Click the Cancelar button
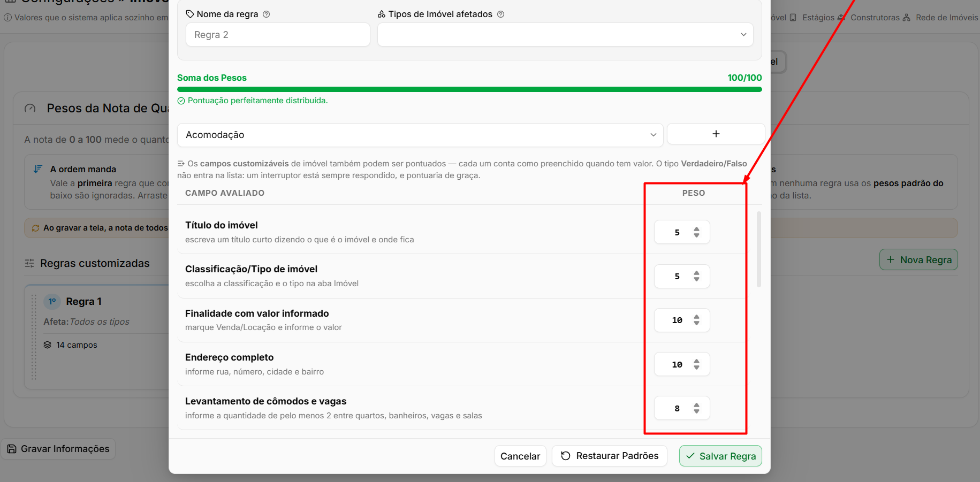 520,456
